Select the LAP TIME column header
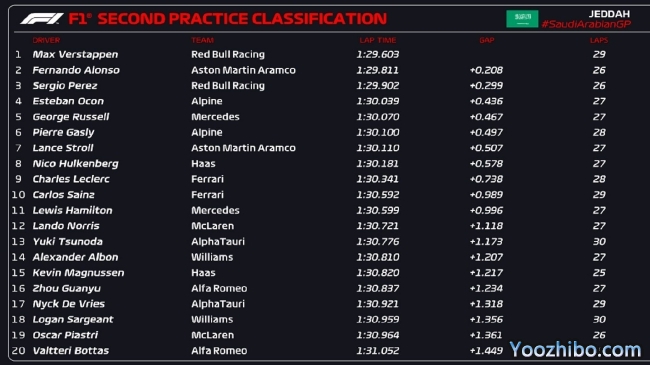The width and height of the screenshot is (650, 365). (378, 40)
